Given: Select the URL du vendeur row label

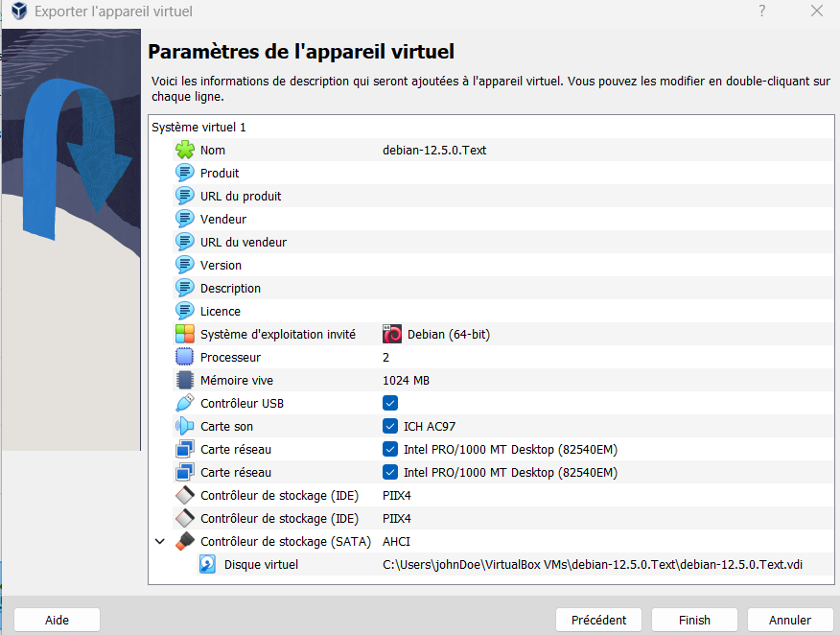Looking at the screenshot, I should tap(244, 243).
